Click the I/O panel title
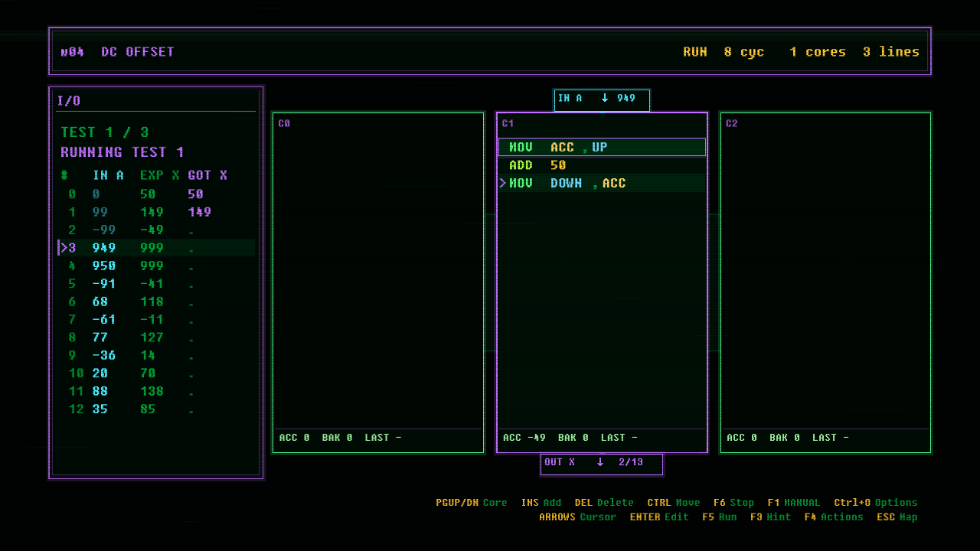The width and height of the screenshot is (980, 551). pyautogui.click(x=69, y=101)
